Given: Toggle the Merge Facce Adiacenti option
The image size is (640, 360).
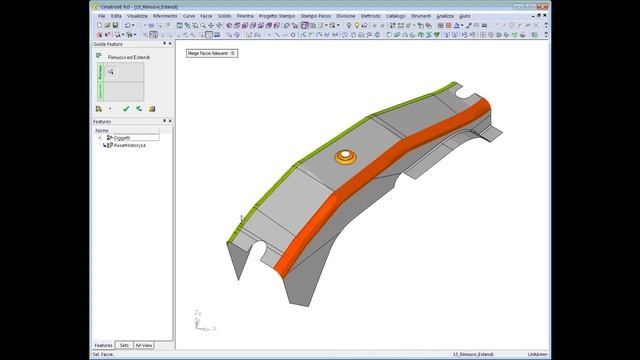Looking at the screenshot, I should [212, 53].
